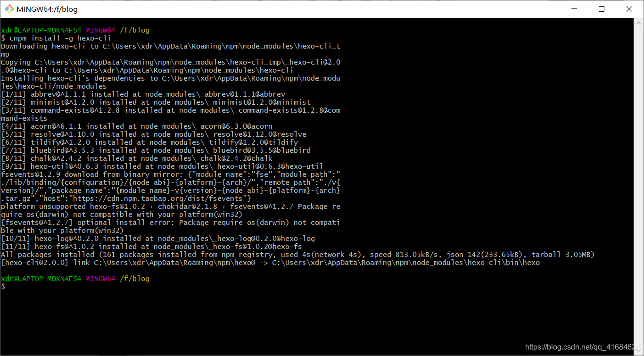Click the window title 'MINGW64:/f/blog'
Viewport: 644px width, 356px height.
pos(47,9)
